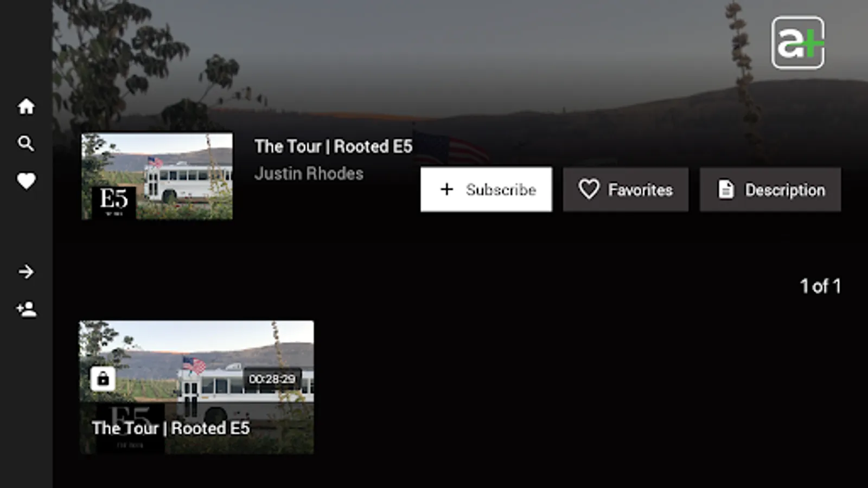Click the 1 of 1 counter
The image size is (868, 488).
(821, 286)
